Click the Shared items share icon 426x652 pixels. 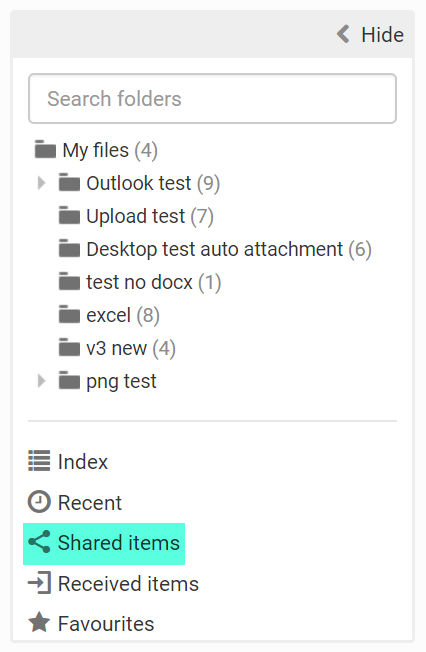39,542
